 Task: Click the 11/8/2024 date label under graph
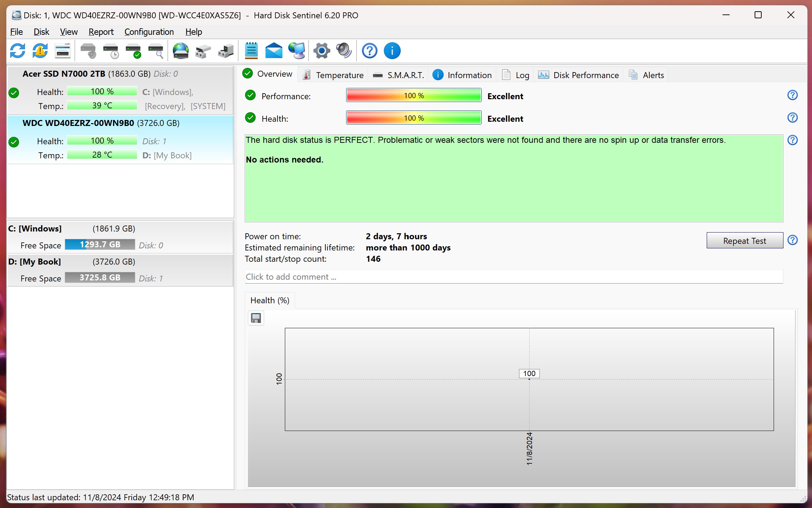[529, 449]
